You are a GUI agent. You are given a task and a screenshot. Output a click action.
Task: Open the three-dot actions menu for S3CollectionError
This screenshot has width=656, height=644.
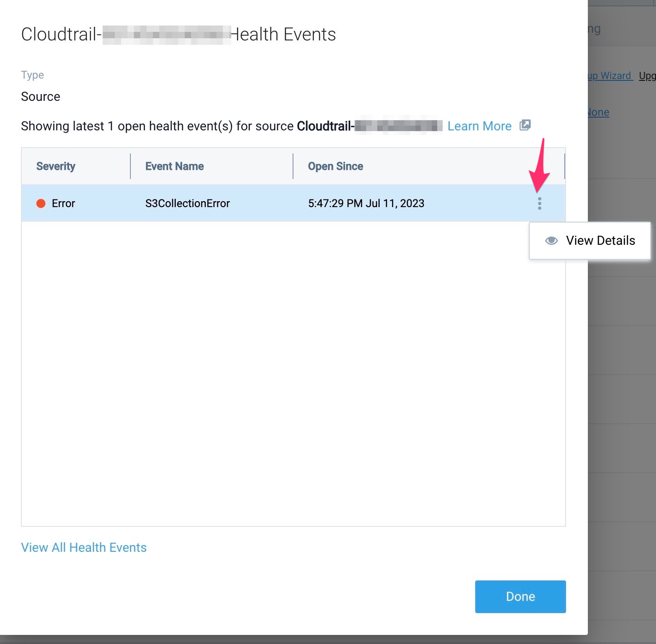pos(540,203)
